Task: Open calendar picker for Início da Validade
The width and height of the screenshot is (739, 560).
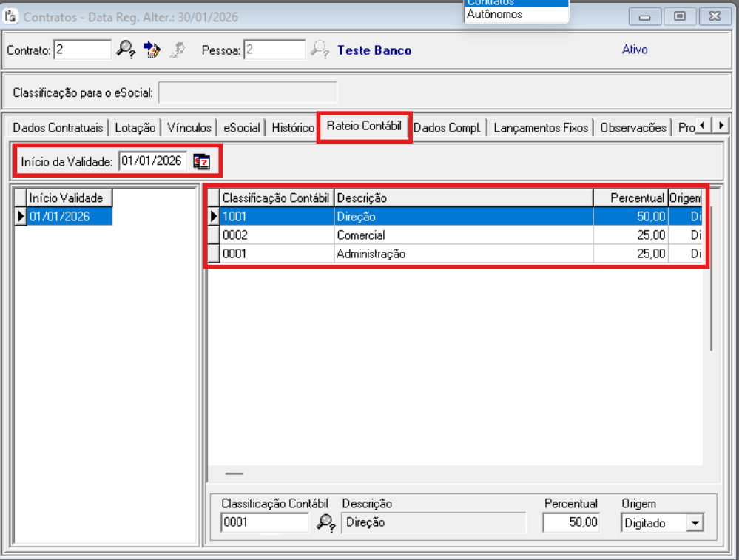Action: 201,162
